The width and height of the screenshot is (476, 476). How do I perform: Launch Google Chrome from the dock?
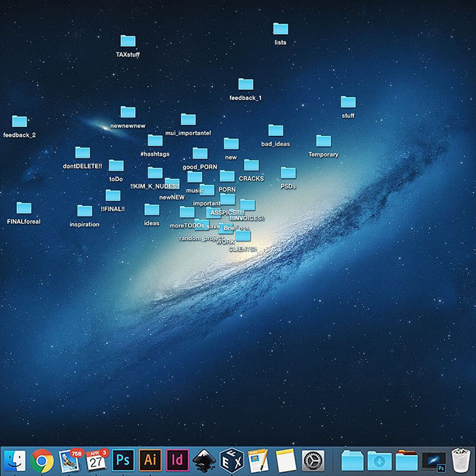coord(41,461)
